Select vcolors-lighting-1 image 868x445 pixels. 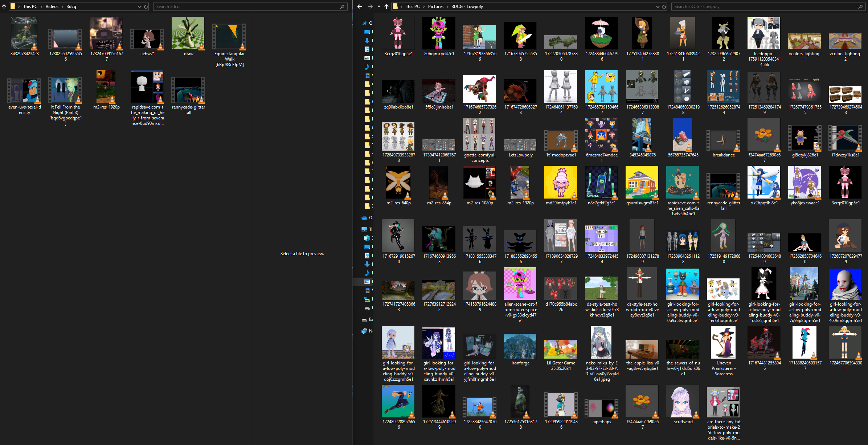[x=805, y=47]
